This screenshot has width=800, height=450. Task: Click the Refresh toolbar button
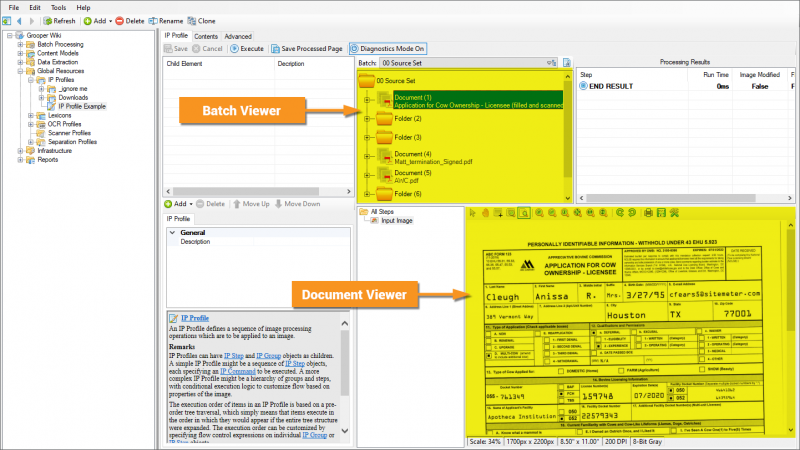coord(59,21)
